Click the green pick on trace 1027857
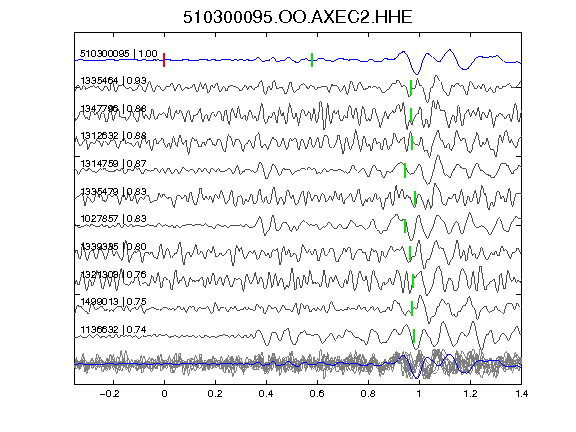The width and height of the screenshot is (576, 432). [405, 226]
